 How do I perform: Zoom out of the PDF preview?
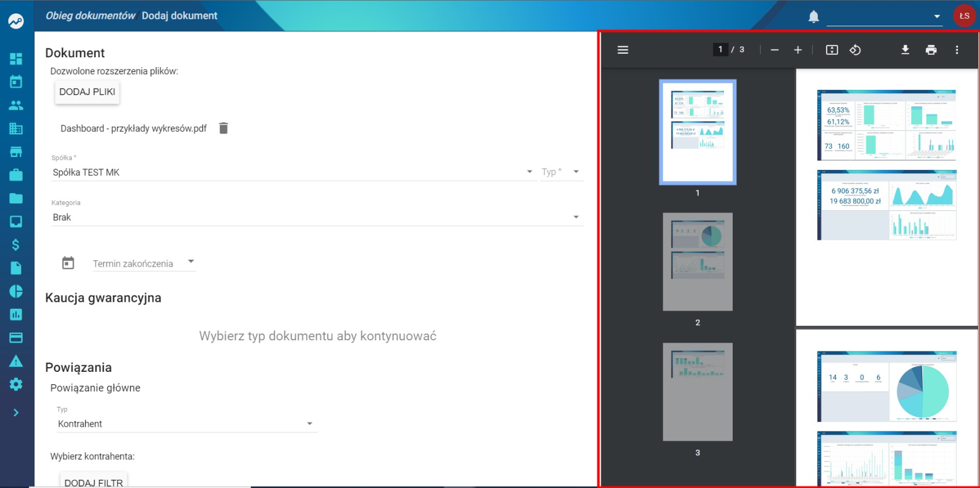[775, 50]
